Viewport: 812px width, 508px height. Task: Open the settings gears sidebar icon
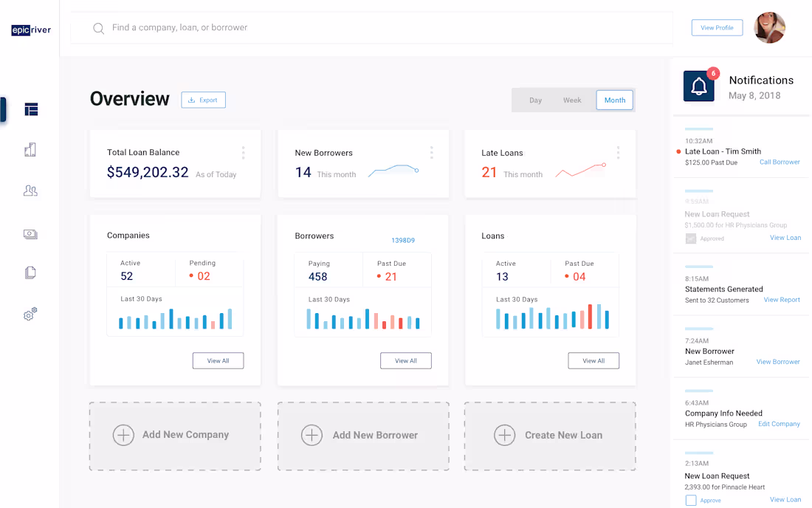[30, 314]
